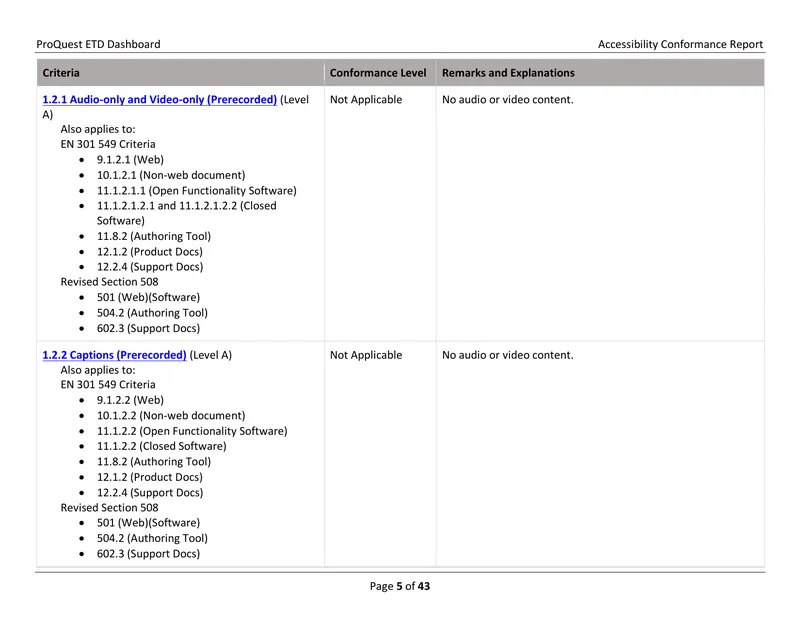The width and height of the screenshot is (800, 618).
Task: Click the 11.1.2.1.1 (Open Functionality Software) item
Action: [196, 191]
